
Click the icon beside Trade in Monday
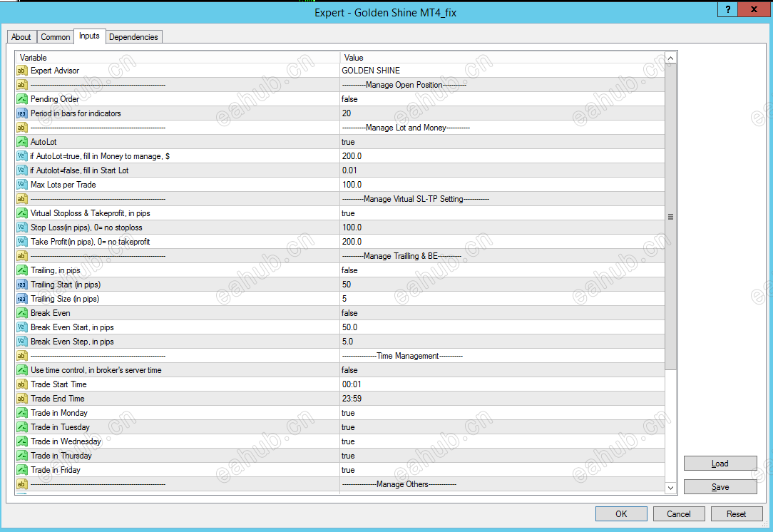coord(21,414)
